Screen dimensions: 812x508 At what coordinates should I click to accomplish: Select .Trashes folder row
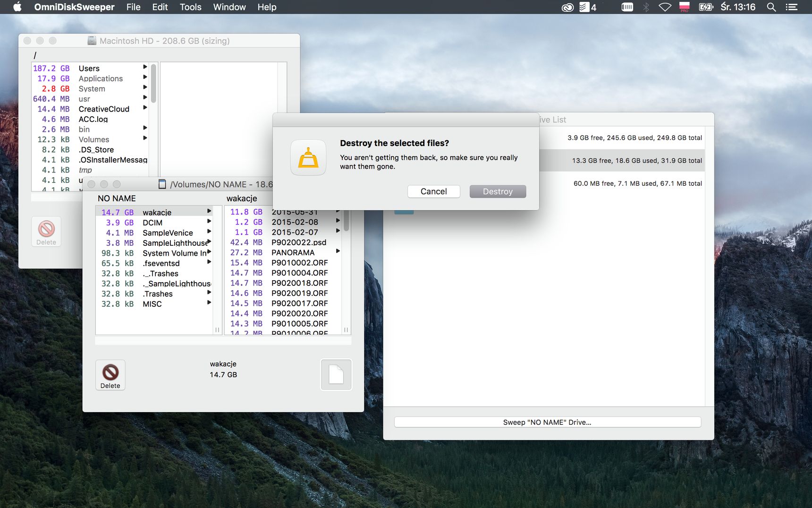154,294
